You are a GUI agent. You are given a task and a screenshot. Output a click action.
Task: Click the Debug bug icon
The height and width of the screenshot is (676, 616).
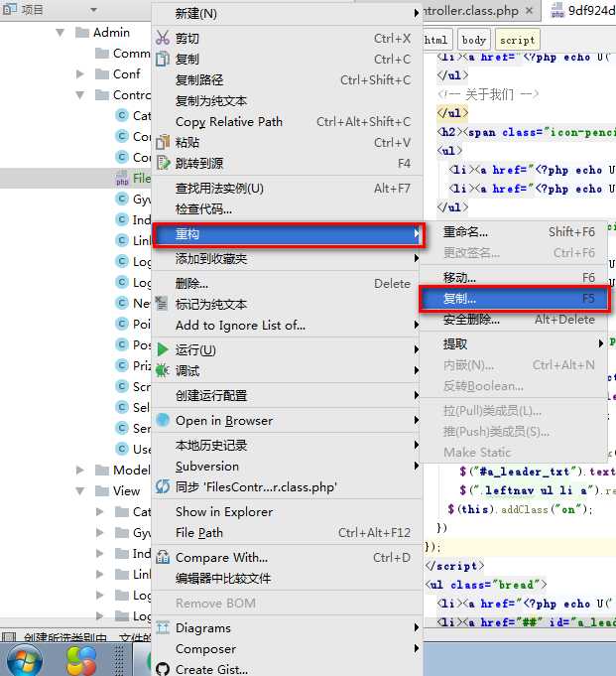click(x=163, y=370)
